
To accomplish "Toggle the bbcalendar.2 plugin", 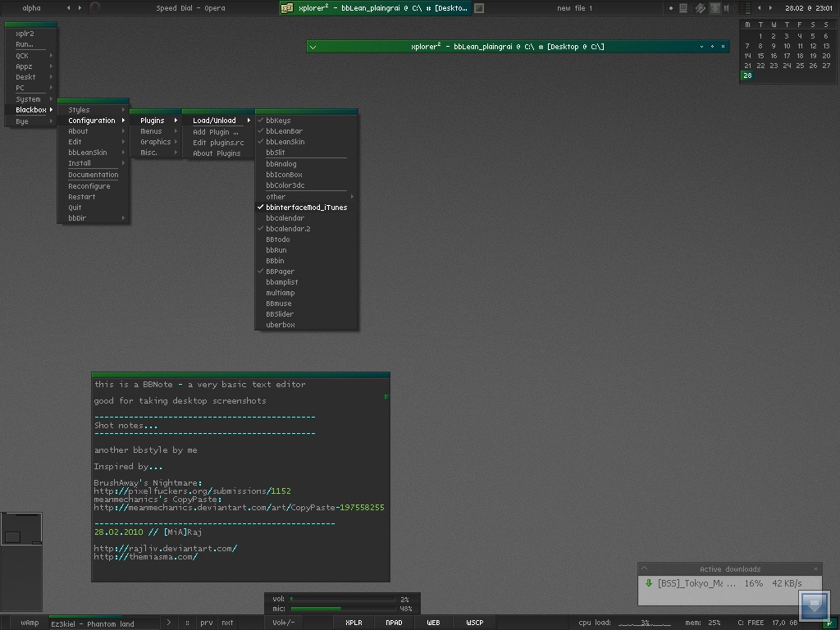I will [307, 229].
